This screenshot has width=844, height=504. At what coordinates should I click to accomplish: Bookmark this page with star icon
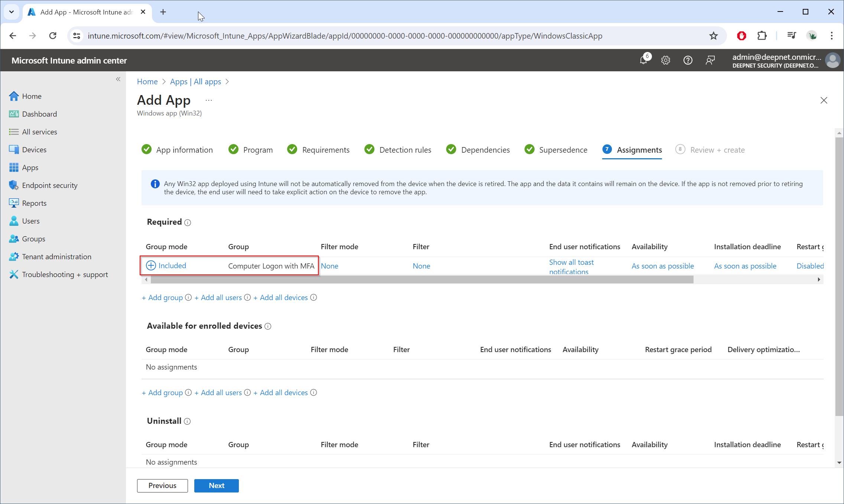coord(713,36)
